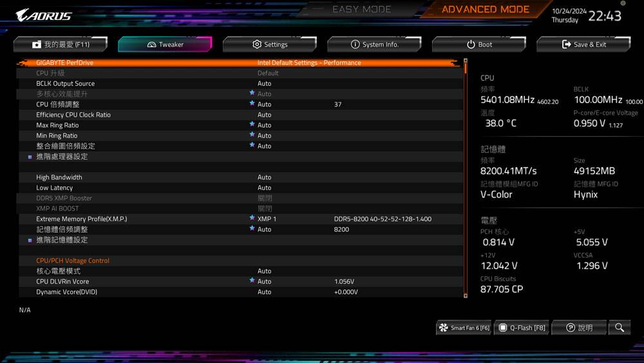Click the V-Color module MFG ID
644x363 pixels.
click(496, 195)
